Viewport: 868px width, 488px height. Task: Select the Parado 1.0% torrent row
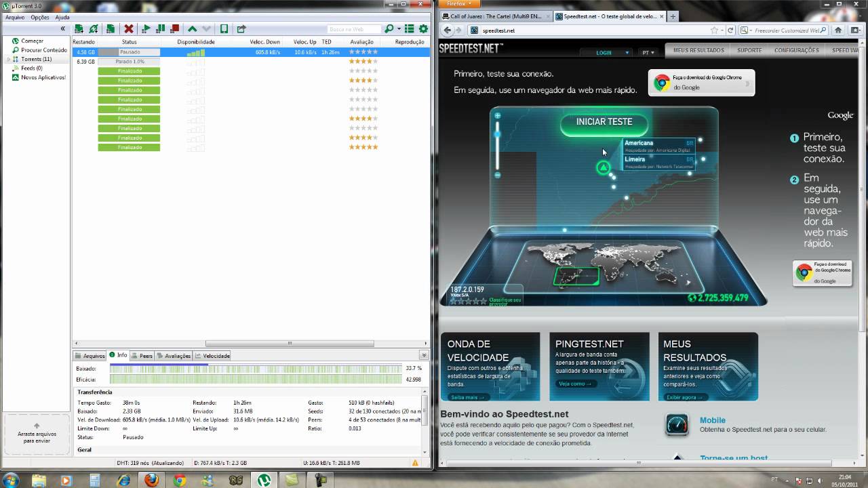[251, 62]
